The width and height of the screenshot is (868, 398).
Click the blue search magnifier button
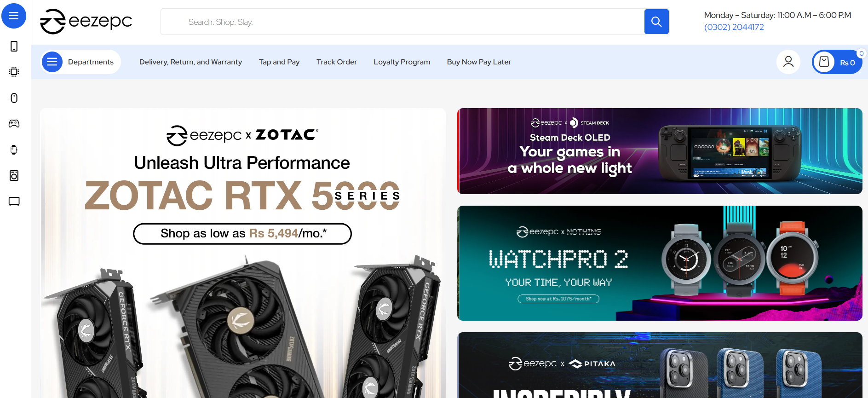[x=656, y=22]
